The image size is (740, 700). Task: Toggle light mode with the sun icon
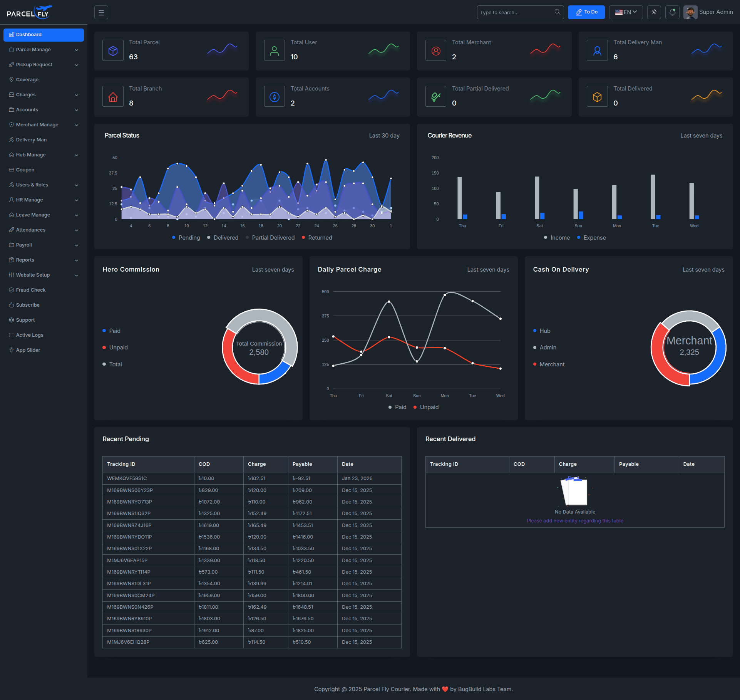click(654, 12)
